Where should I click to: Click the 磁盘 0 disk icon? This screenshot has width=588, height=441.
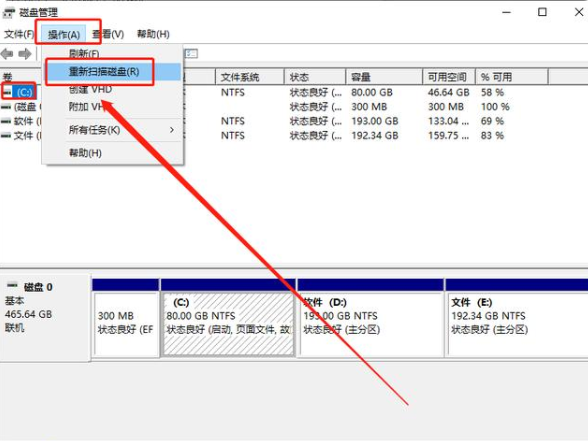tap(12, 285)
